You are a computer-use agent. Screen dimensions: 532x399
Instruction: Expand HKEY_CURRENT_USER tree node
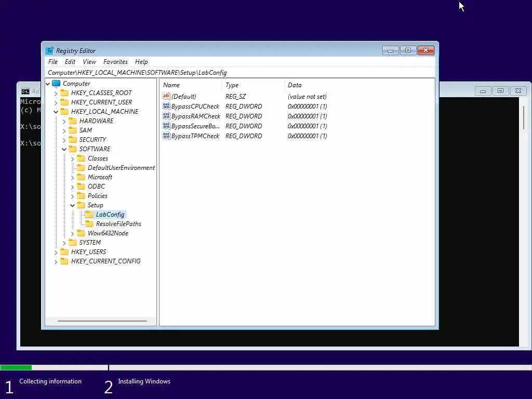click(x=56, y=102)
